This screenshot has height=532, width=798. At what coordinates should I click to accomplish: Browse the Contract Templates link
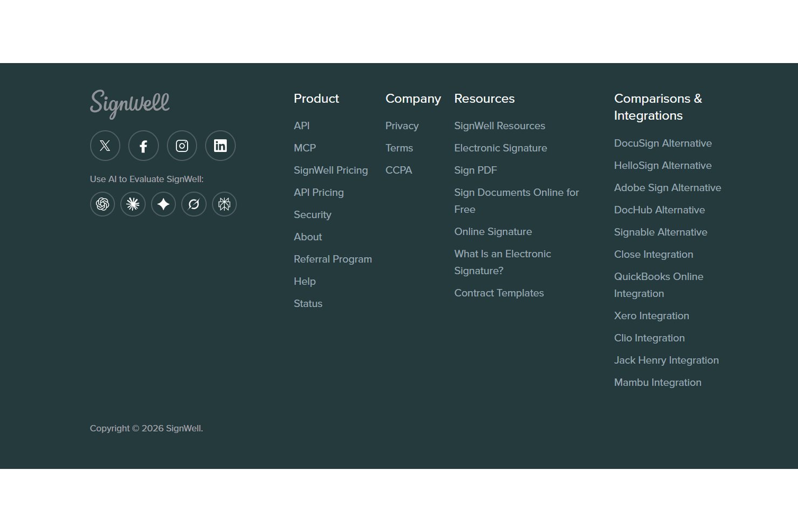(x=499, y=293)
